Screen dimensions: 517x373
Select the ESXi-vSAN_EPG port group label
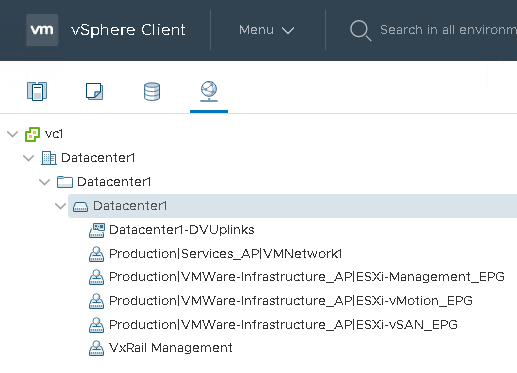[x=283, y=324]
